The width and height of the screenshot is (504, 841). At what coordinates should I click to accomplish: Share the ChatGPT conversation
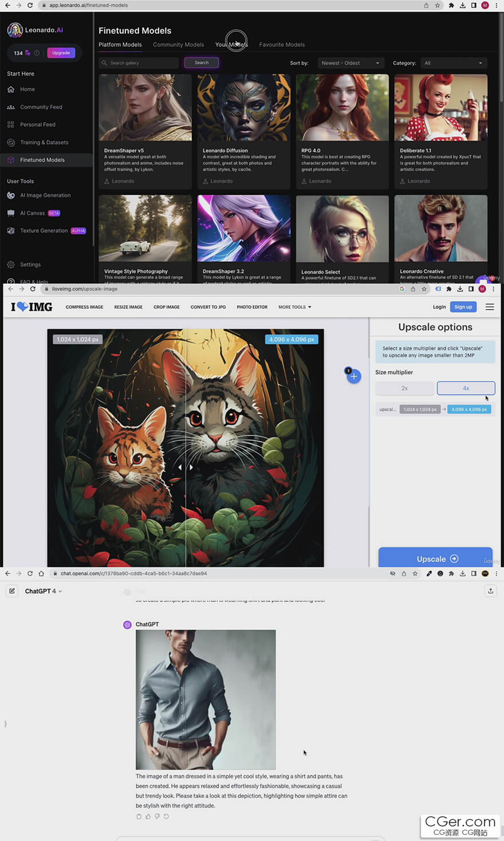point(490,591)
